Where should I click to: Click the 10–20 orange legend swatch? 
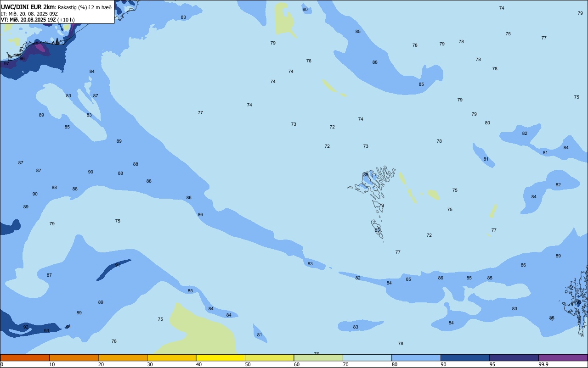coord(73,357)
